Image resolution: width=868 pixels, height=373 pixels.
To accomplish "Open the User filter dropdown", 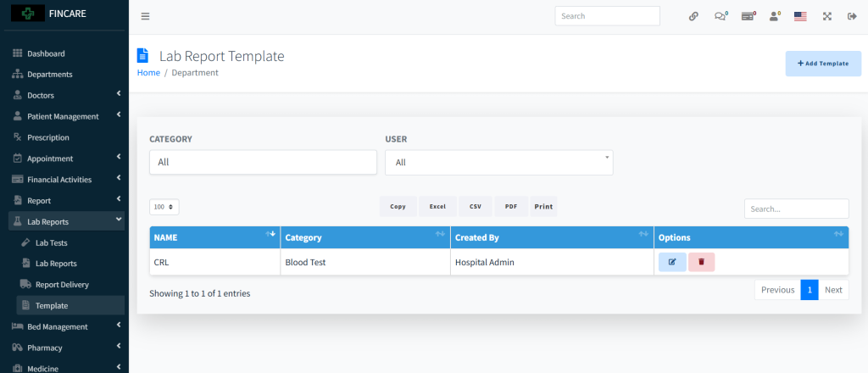I will [498, 162].
